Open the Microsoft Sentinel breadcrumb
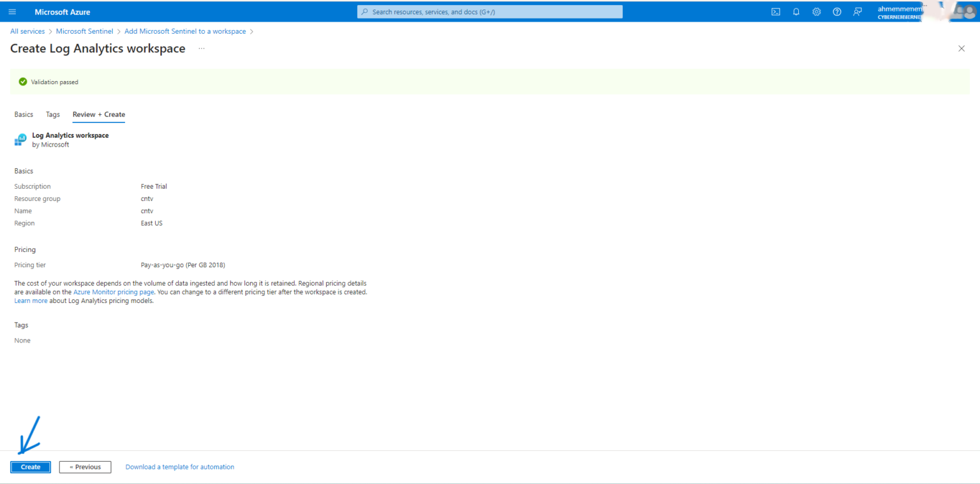Screen dimensions: 980x484 [x=84, y=31]
